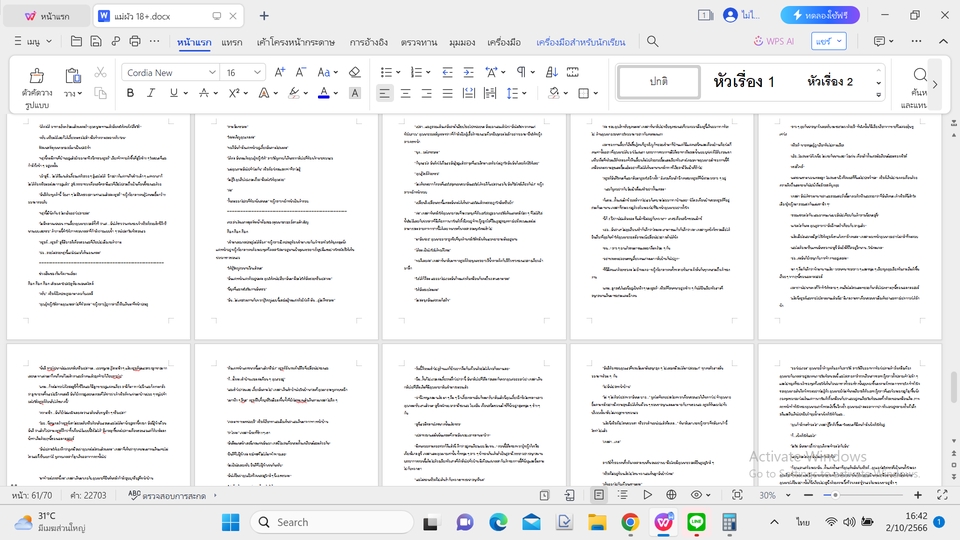Click the Paste clipboard icon

(73, 76)
